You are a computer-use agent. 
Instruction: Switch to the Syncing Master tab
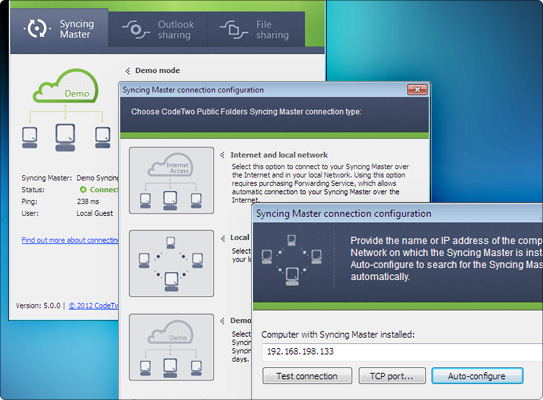(x=59, y=28)
